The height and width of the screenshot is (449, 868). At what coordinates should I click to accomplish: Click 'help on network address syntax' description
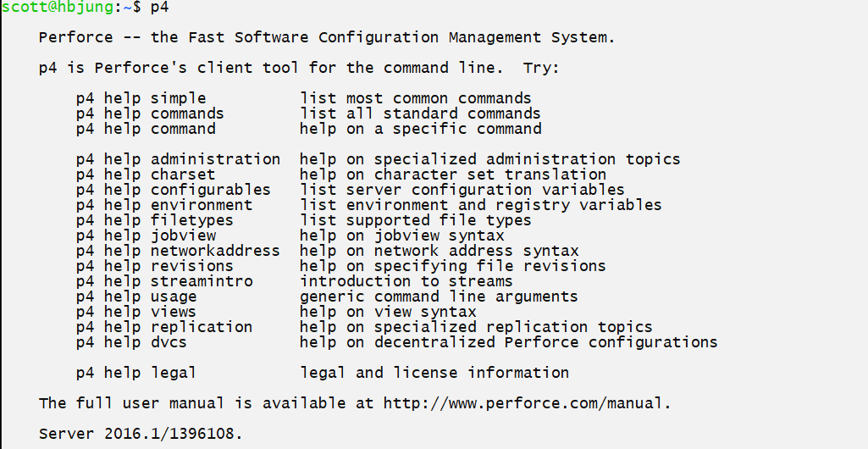point(439,251)
